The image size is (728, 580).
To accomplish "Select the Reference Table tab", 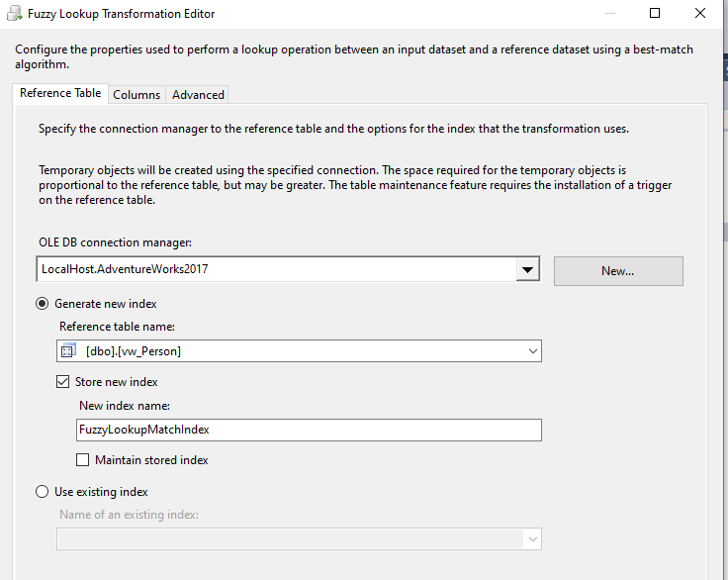I will (60, 93).
